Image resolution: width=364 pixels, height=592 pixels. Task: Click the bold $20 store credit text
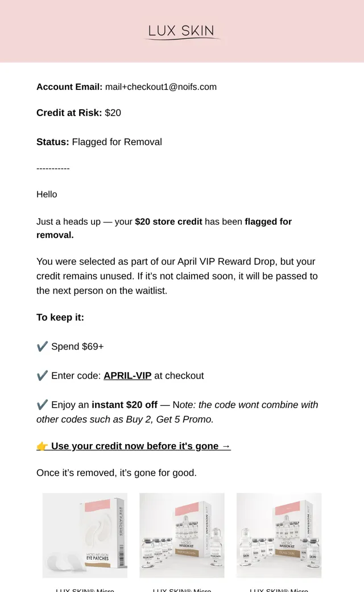(x=168, y=221)
